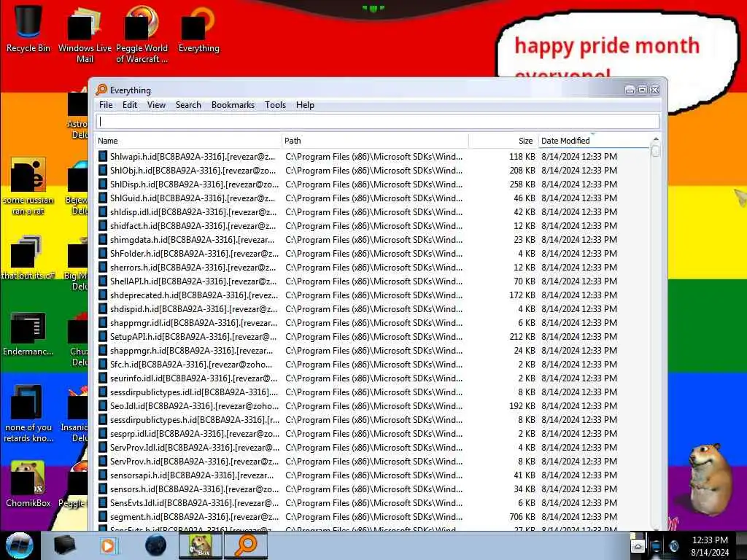Select file icon of SetupAPI.h row
The height and width of the screenshot is (560, 747).
pos(102,336)
